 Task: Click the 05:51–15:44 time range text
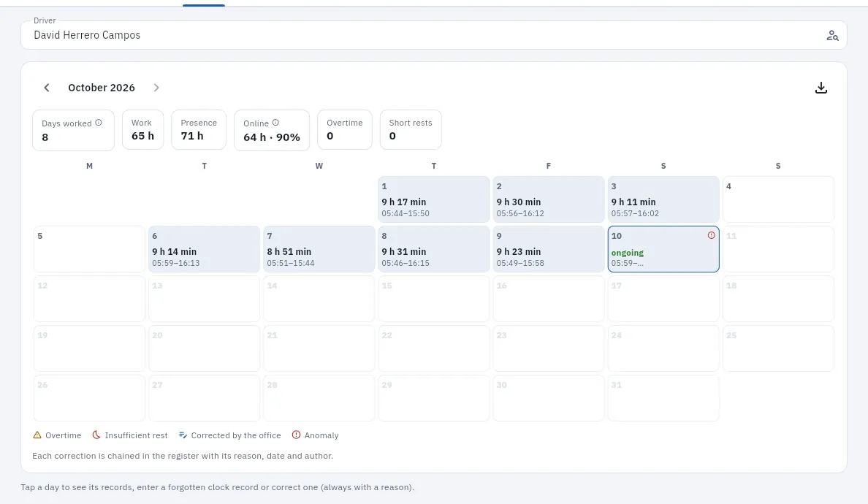291,264
